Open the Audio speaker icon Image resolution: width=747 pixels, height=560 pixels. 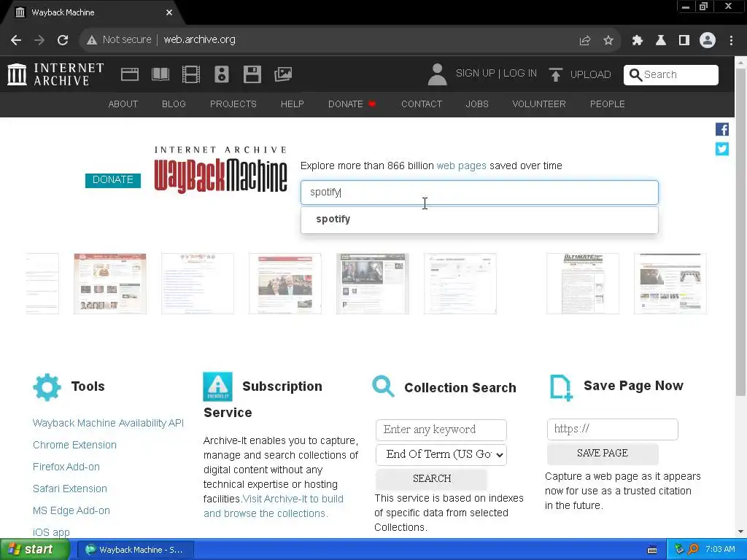coord(222,74)
